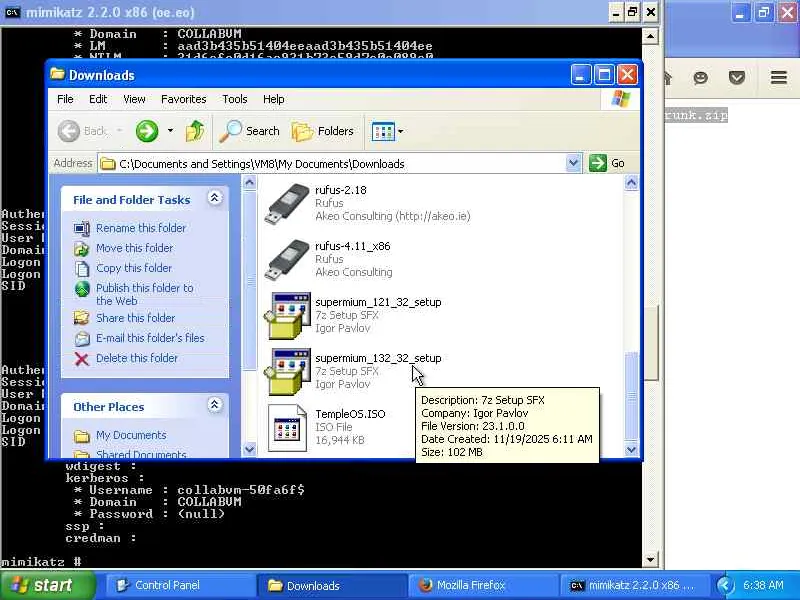Click the green Forward arrow button
This screenshot has height=600, width=800.
(x=147, y=131)
